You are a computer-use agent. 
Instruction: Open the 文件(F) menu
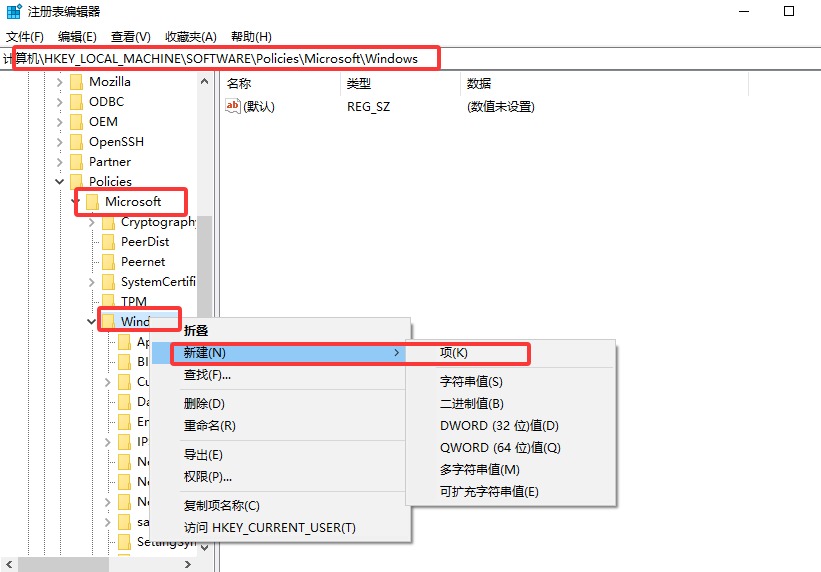point(25,37)
